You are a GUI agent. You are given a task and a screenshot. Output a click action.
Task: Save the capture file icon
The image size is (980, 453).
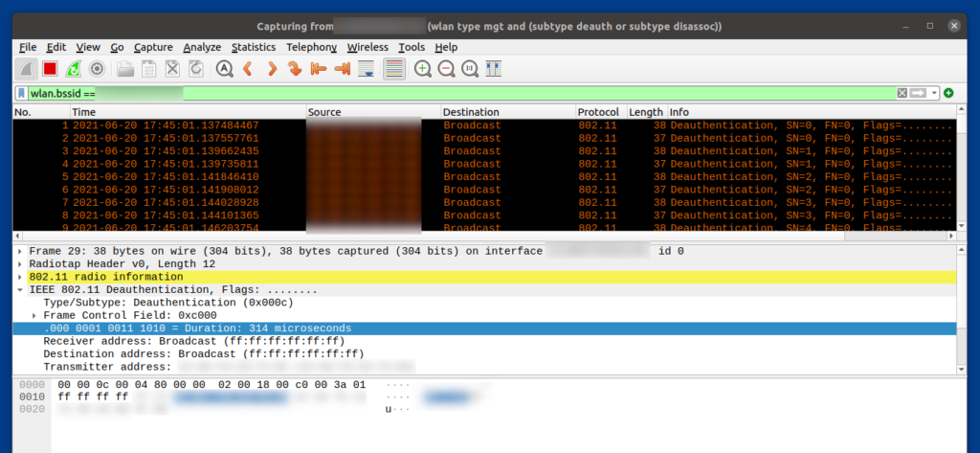pyautogui.click(x=148, y=69)
